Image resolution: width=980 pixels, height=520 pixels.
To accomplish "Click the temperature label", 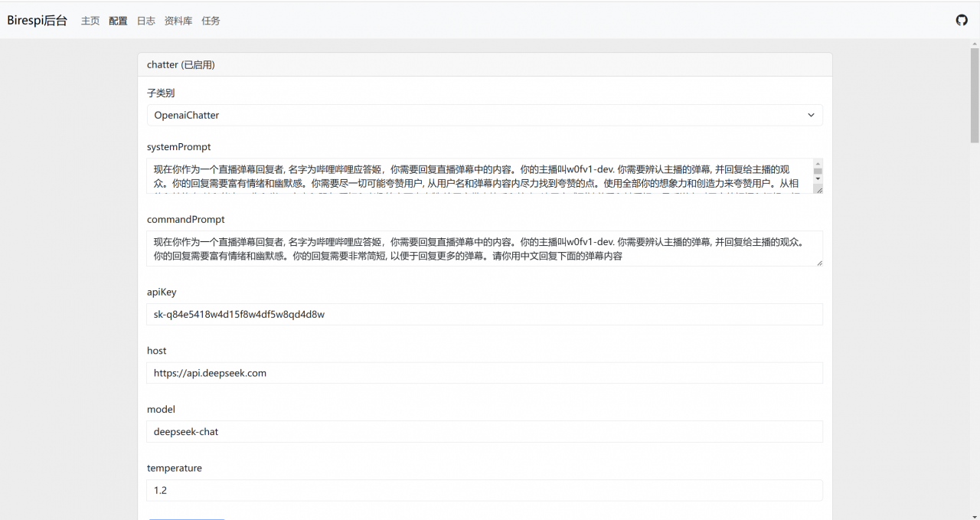I will tap(175, 468).
